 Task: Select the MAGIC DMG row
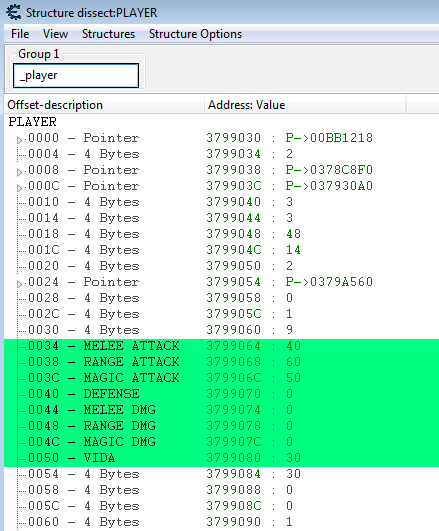click(221, 442)
